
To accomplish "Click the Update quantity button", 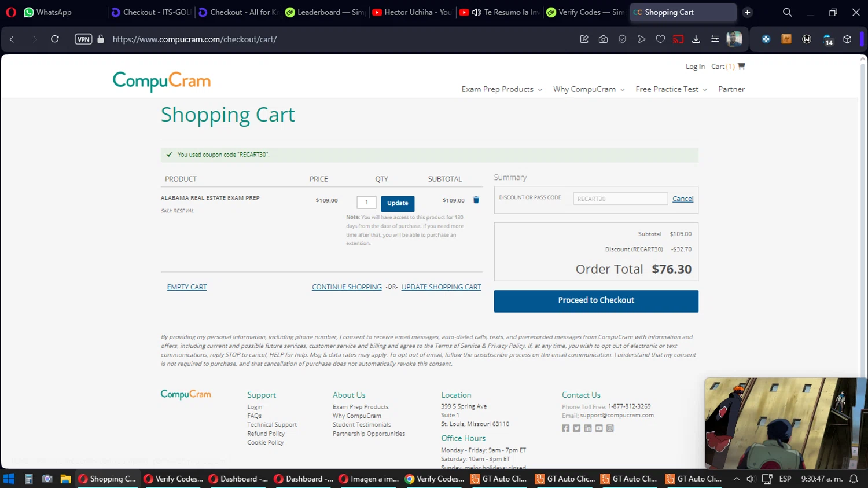I will [x=398, y=203].
